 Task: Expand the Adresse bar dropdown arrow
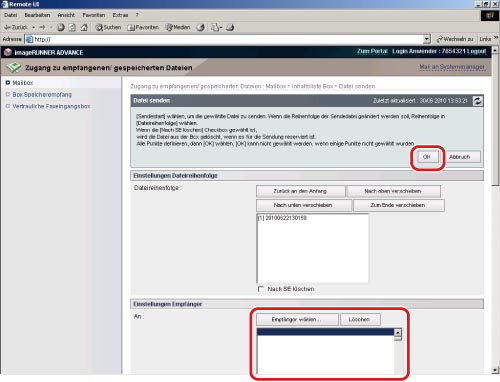427,39
